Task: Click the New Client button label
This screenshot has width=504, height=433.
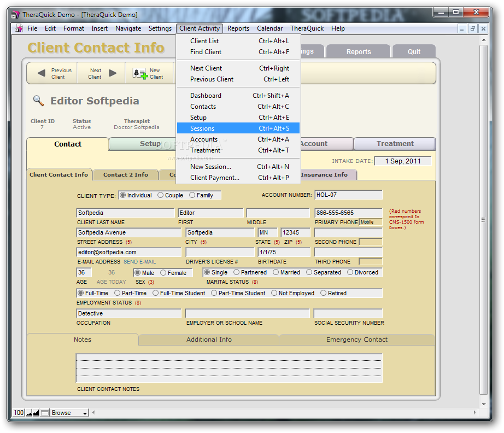Action: click(x=156, y=74)
